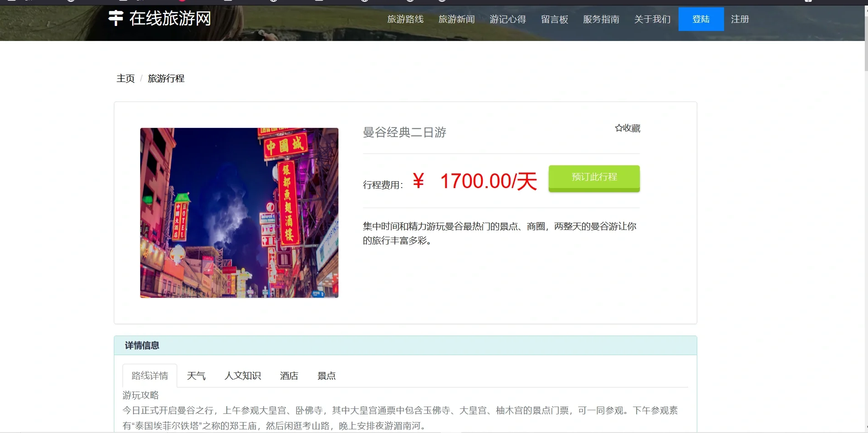Switch to the 天气 tab

196,375
